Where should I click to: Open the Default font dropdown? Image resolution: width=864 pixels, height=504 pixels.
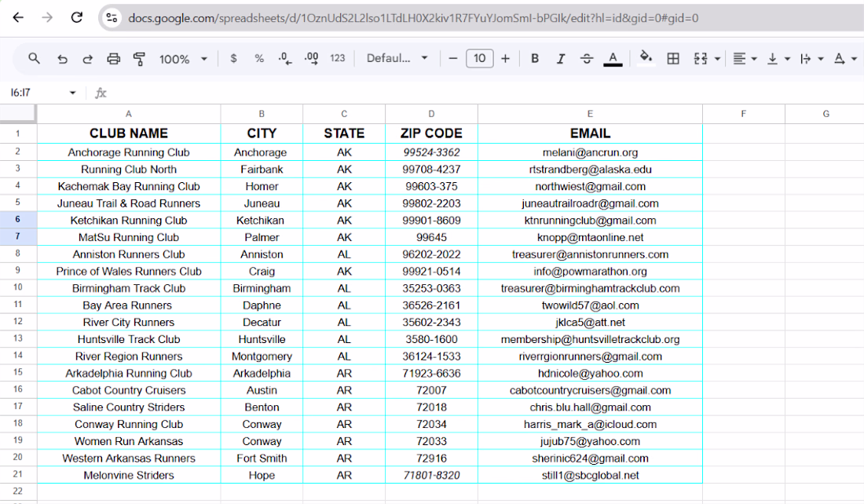397,58
